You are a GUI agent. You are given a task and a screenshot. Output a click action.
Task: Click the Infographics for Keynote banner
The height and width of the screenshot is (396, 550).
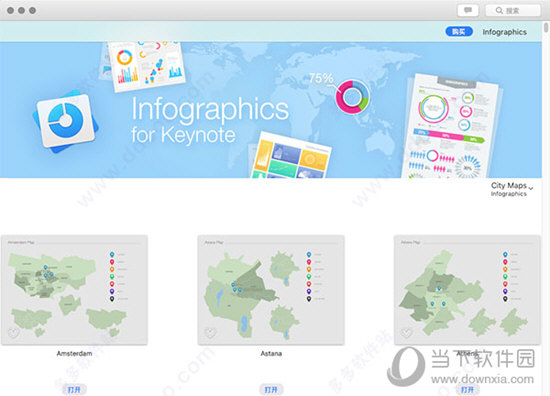[x=271, y=110]
